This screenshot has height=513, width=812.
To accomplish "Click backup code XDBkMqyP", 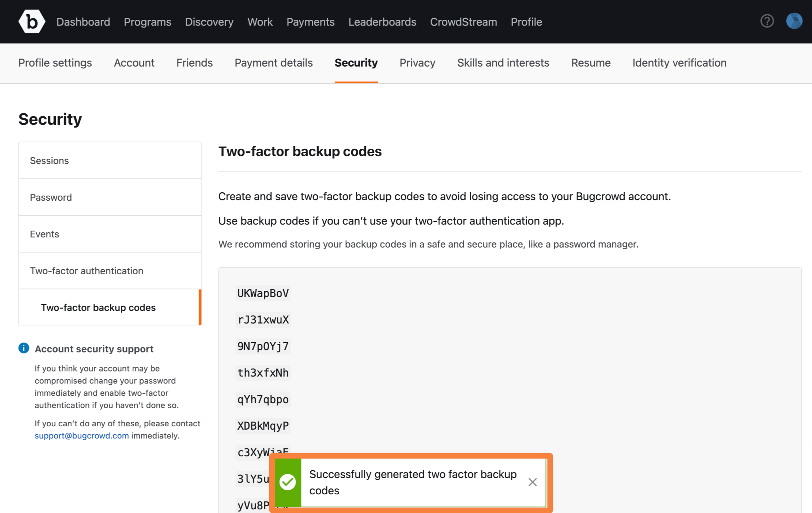I will coord(263,426).
